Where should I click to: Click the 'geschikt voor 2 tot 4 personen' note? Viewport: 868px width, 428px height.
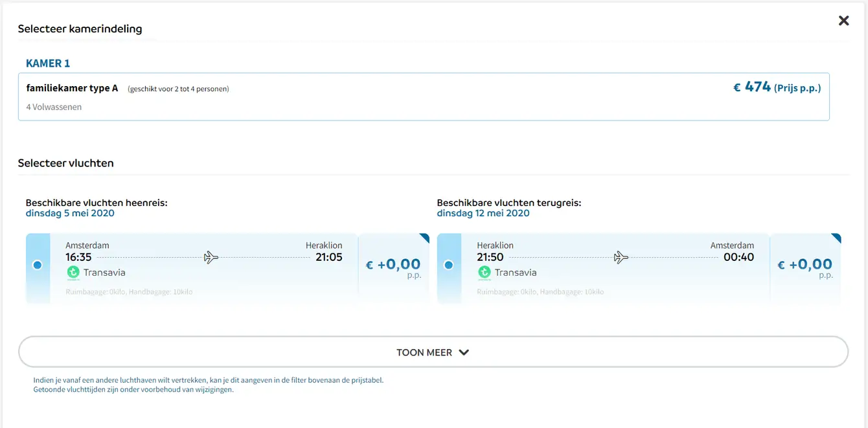coord(178,89)
